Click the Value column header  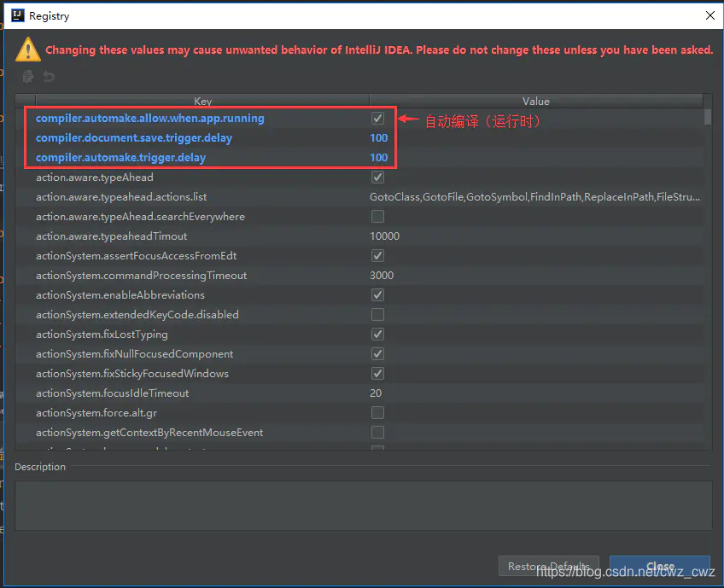click(536, 101)
